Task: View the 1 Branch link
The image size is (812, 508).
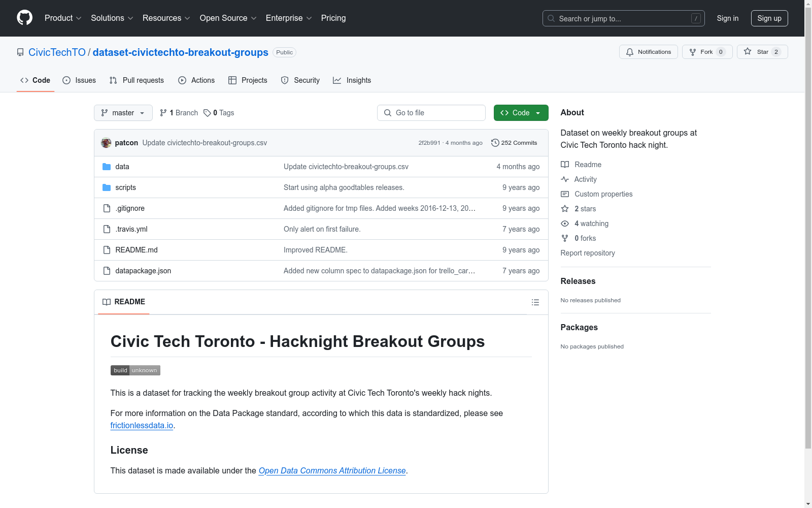Action: pos(179,113)
